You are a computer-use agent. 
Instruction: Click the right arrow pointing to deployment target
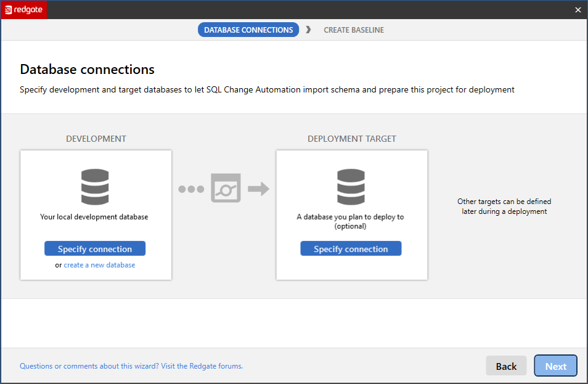point(259,189)
